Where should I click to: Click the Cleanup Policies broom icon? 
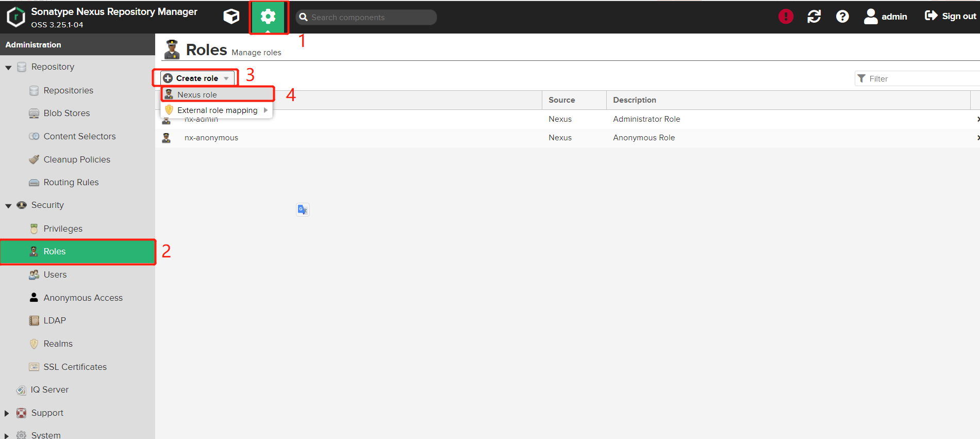(x=34, y=159)
